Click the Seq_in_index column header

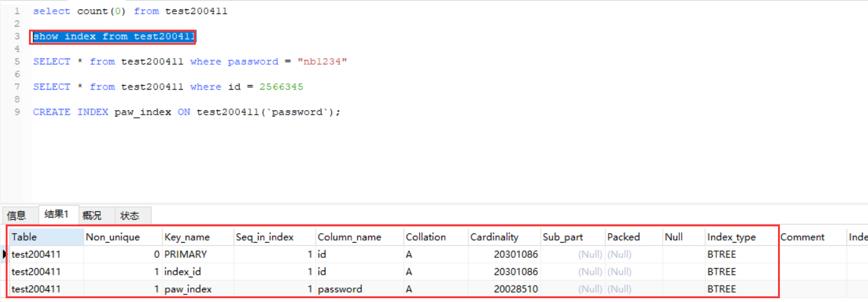point(274,237)
